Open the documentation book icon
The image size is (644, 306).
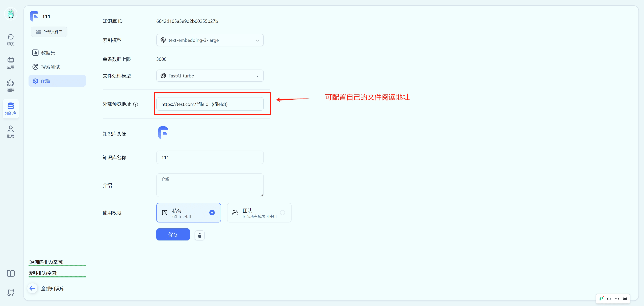click(11, 273)
